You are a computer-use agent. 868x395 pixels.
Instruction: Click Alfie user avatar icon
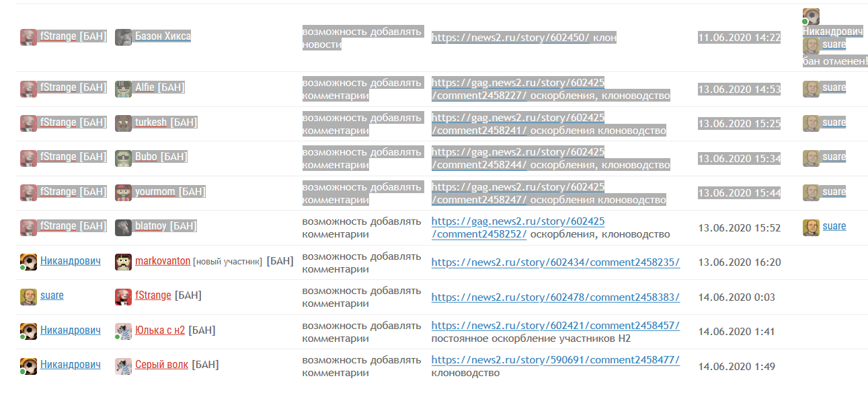123,89
